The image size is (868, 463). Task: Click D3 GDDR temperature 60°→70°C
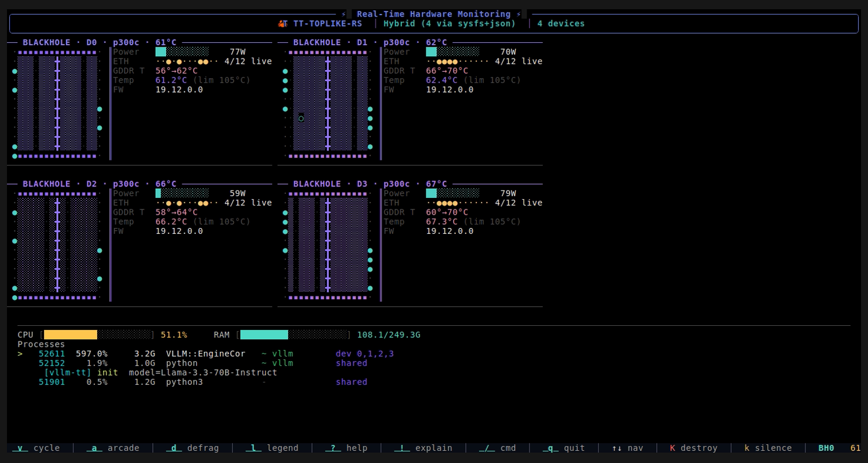[447, 212]
